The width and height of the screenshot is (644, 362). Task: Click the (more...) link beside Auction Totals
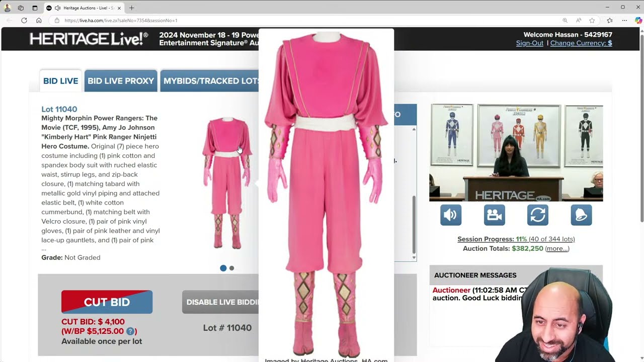(557, 248)
